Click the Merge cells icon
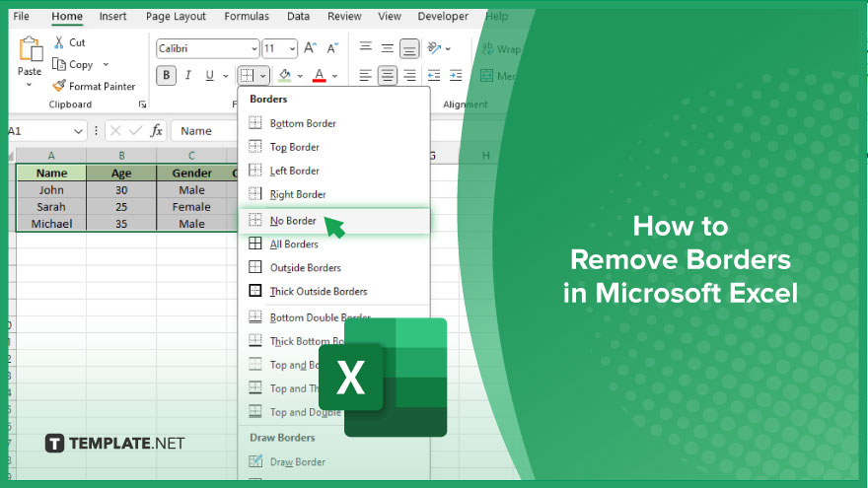Viewport: 868px width, 488px height. click(486, 75)
